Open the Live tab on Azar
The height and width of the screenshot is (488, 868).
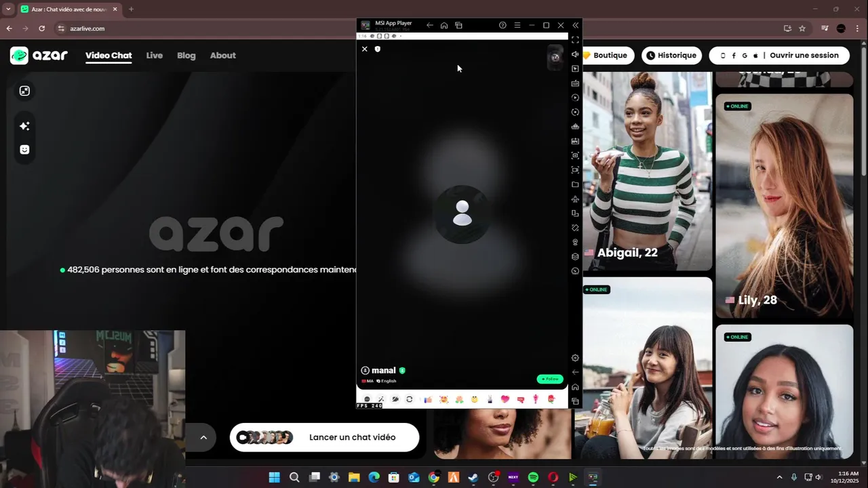click(x=155, y=56)
